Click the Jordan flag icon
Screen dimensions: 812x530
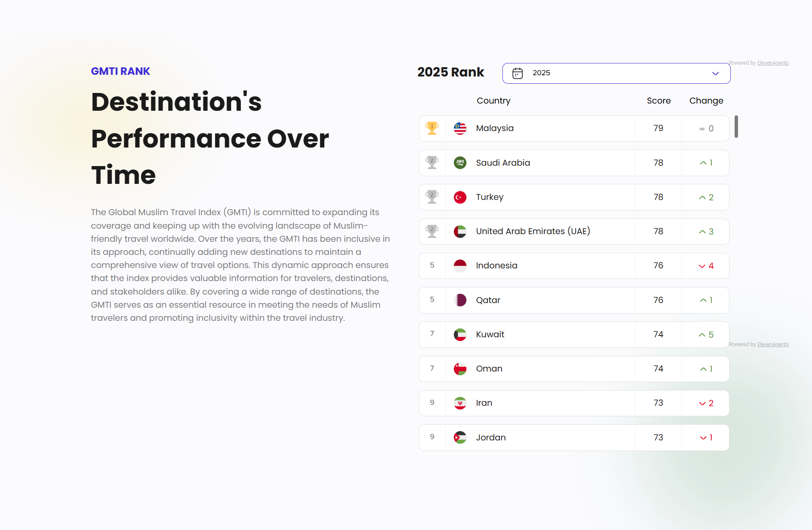click(460, 437)
